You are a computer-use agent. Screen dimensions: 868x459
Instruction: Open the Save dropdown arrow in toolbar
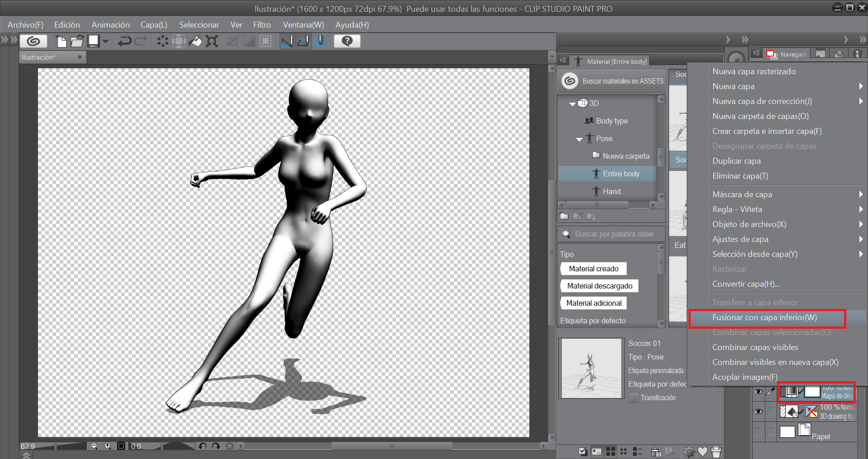tap(106, 42)
